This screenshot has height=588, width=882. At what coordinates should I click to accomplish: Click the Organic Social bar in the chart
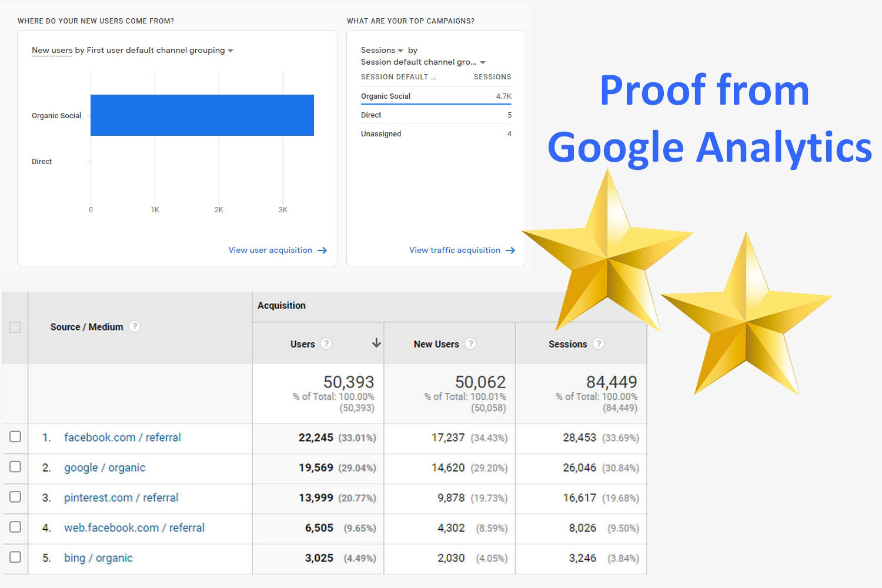[202, 115]
